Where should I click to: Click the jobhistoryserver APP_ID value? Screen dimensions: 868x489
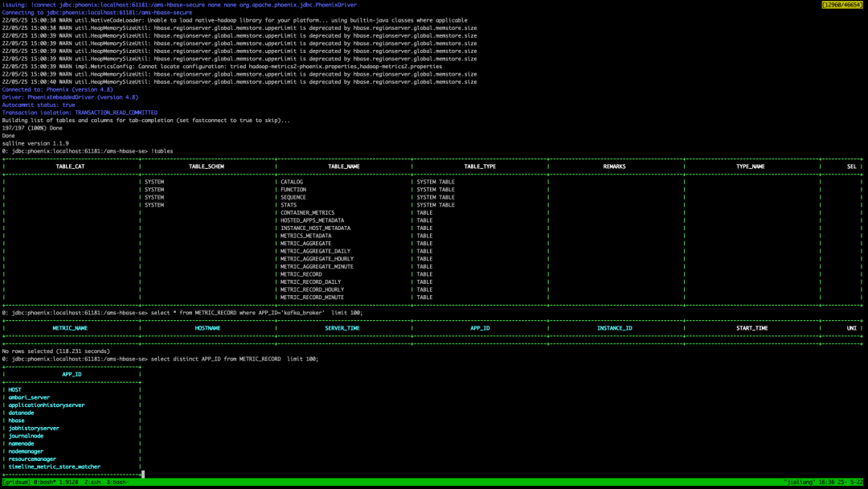click(x=34, y=429)
